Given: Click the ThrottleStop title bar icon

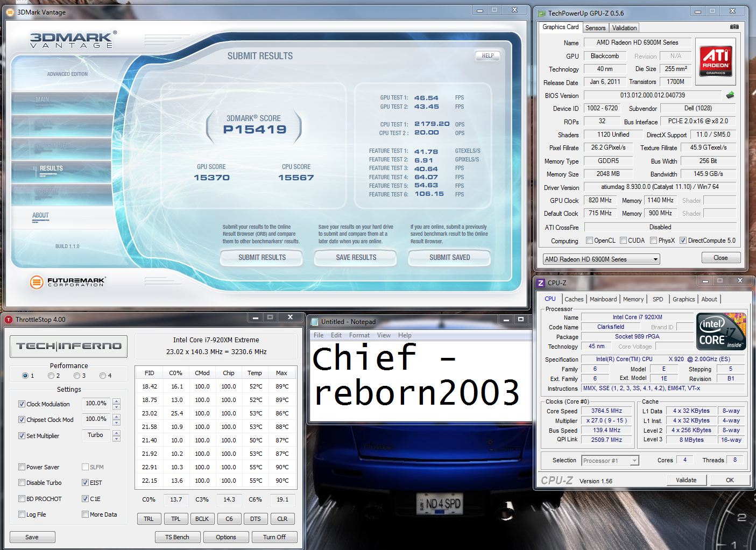Looking at the screenshot, I should point(8,320).
